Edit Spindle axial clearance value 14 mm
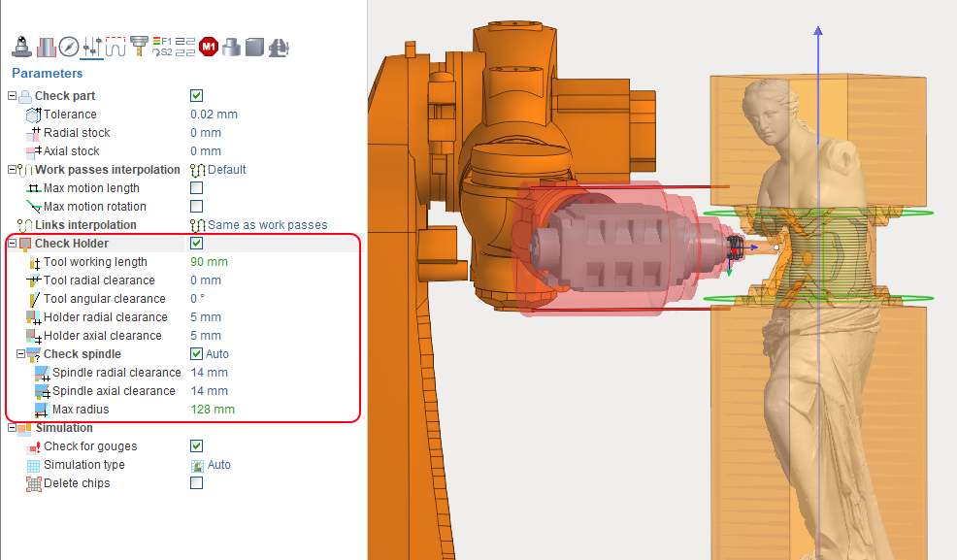 [x=209, y=391]
